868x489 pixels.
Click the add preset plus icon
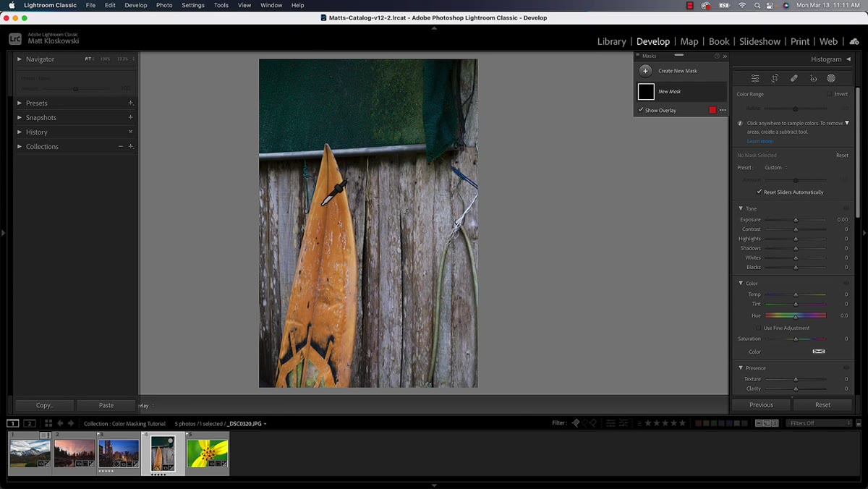pyautogui.click(x=130, y=103)
